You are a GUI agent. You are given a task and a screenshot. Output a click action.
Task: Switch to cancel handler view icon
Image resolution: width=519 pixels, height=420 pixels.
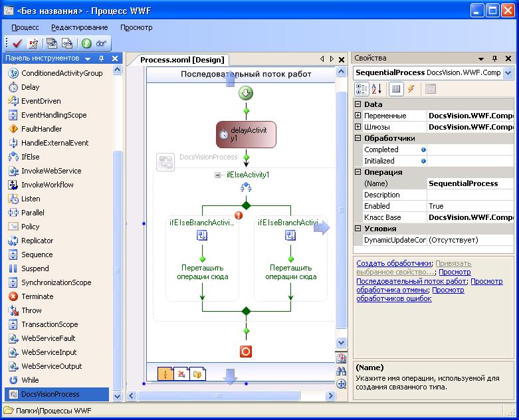[x=181, y=374]
